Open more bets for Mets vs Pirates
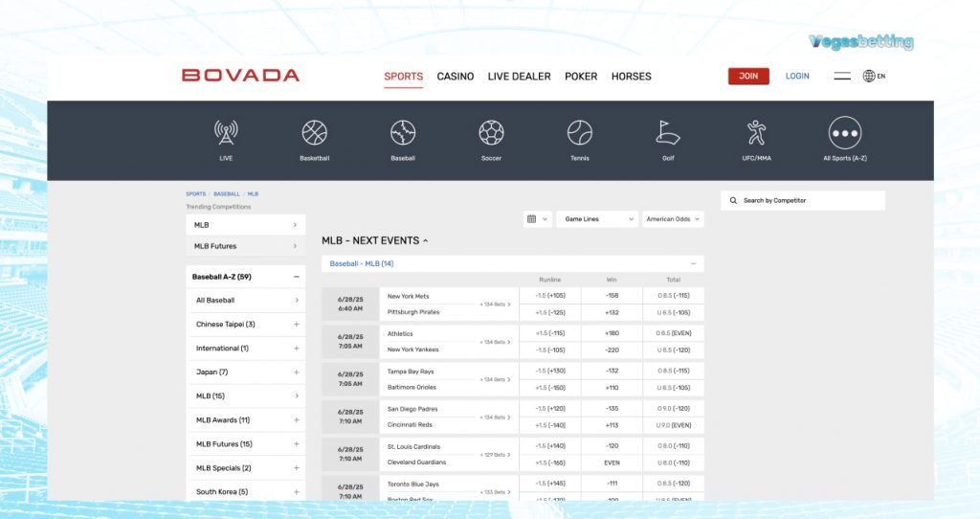 (495, 305)
